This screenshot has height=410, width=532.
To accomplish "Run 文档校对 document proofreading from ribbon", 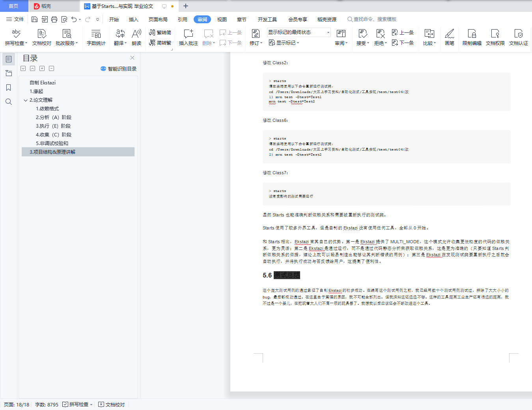I will click(42, 37).
